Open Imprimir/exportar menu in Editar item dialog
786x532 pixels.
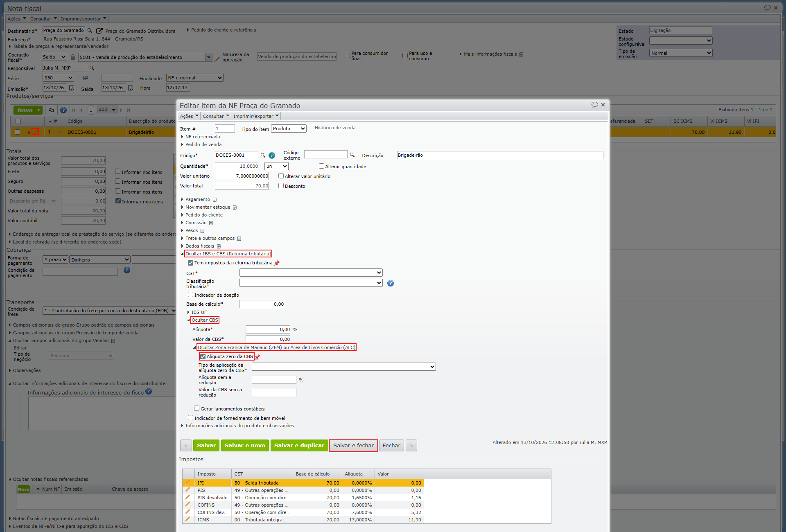point(256,116)
